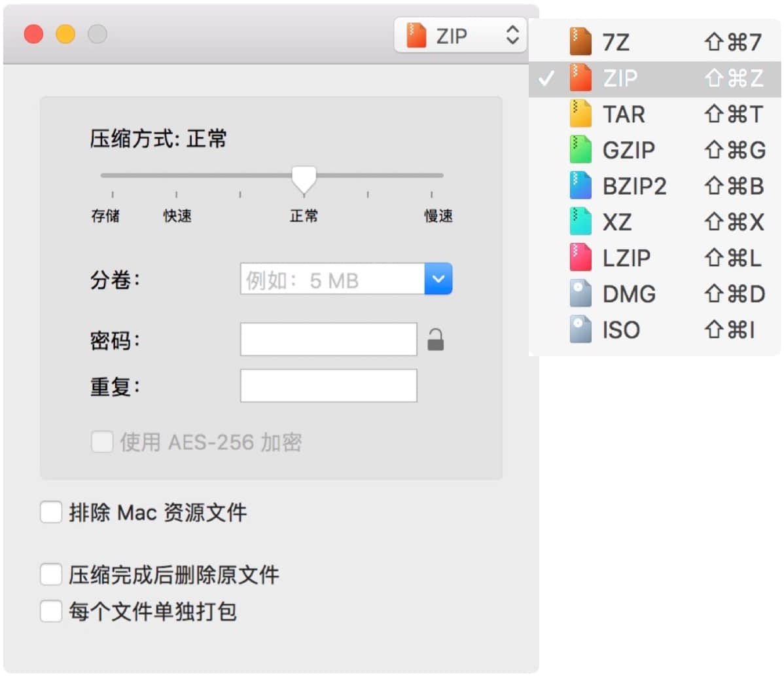This screenshot has width=784, height=677.
Task: Toggle 压缩完成后删除原文件 checkbox
Action: [51, 575]
